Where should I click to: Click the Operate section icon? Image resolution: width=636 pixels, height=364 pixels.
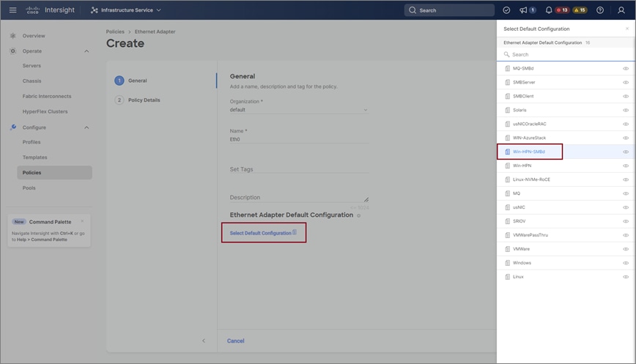point(13,51)
